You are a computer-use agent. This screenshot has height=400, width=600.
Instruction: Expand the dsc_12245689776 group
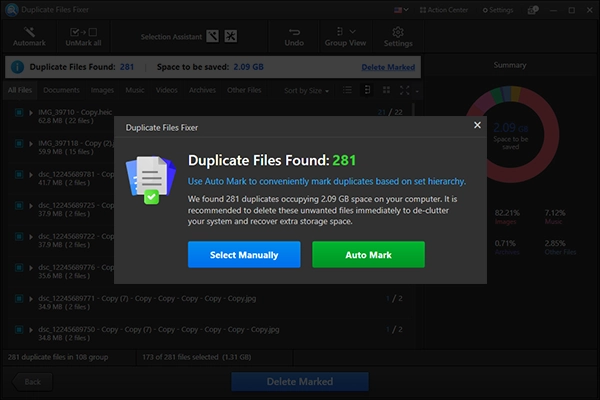tap(31, 268)
